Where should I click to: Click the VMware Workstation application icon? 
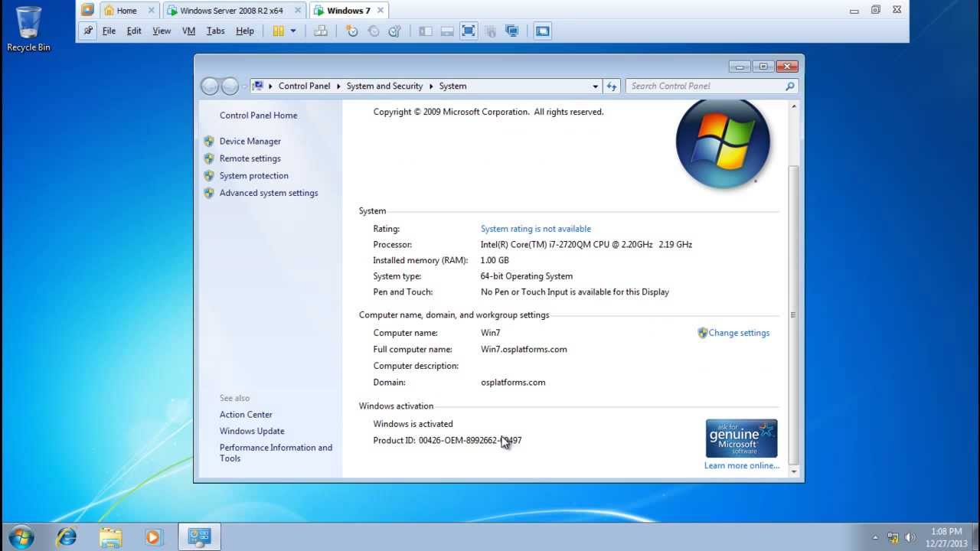[87, 10]
